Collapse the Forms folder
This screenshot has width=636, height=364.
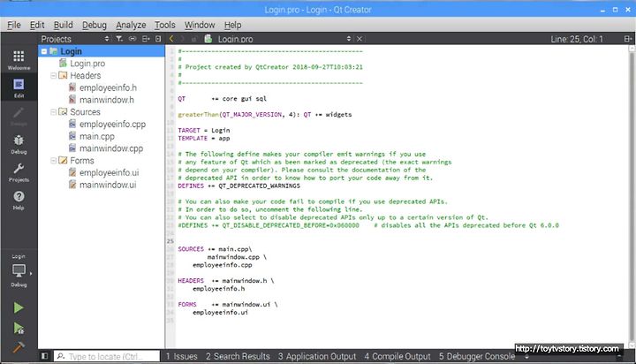(53, 161)
